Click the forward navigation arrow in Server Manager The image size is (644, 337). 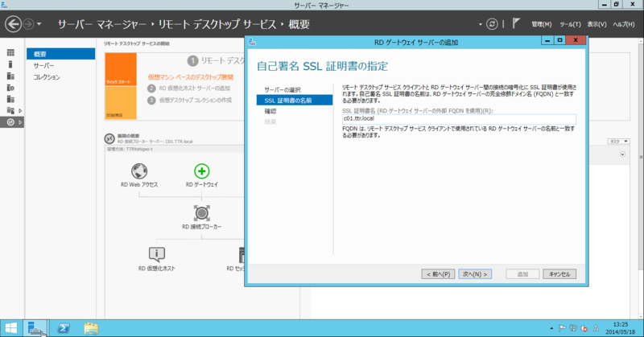[x=28, y=24]
